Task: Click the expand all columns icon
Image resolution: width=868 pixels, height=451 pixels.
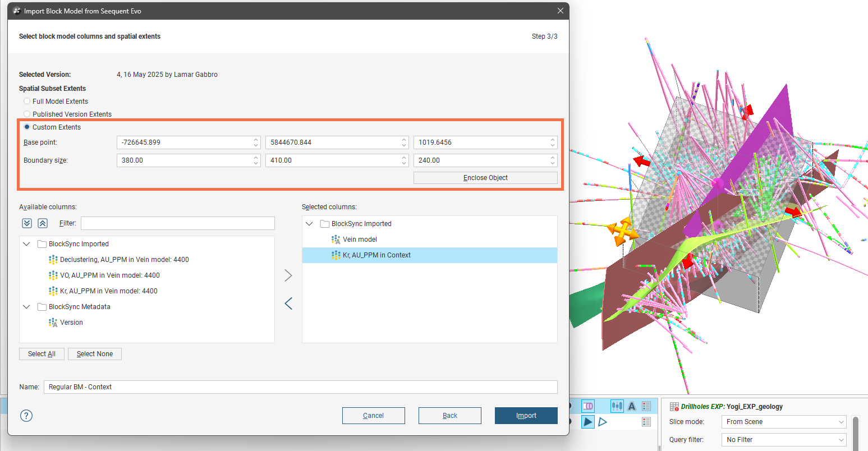Action: coord(27,223)
